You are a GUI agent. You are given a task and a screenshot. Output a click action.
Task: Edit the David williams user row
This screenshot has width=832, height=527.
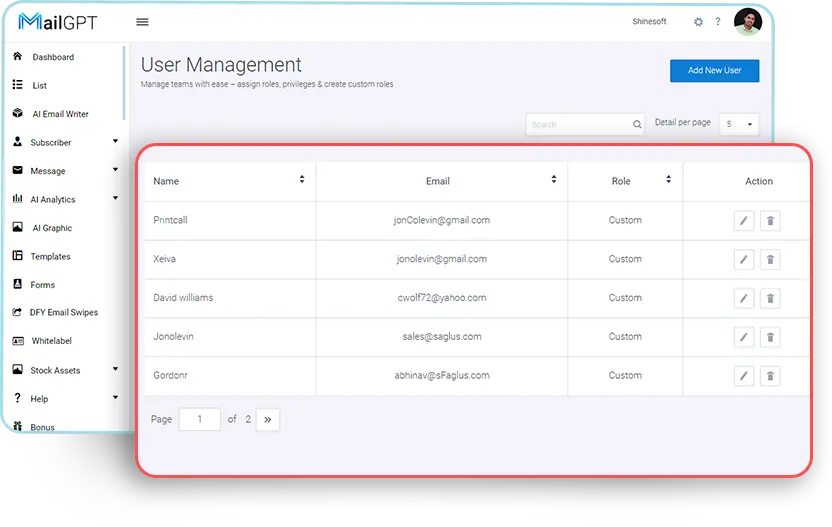(x=743, y=298)
